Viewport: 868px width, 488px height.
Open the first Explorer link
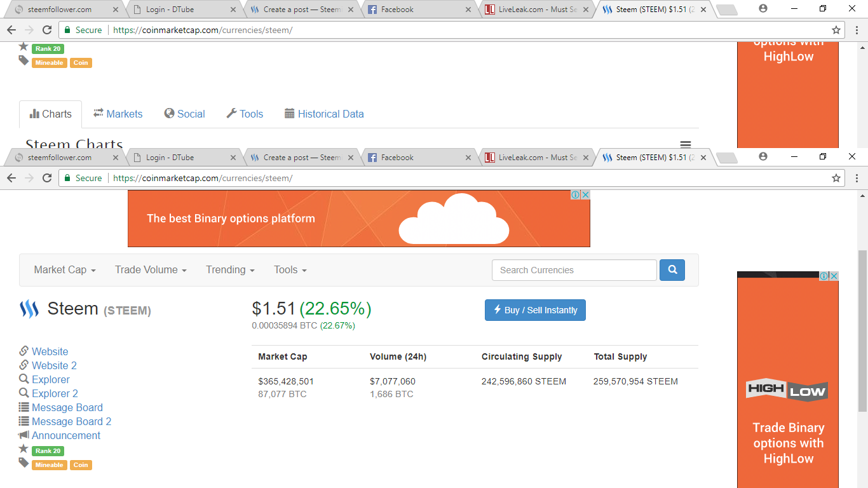pos(51,379)
